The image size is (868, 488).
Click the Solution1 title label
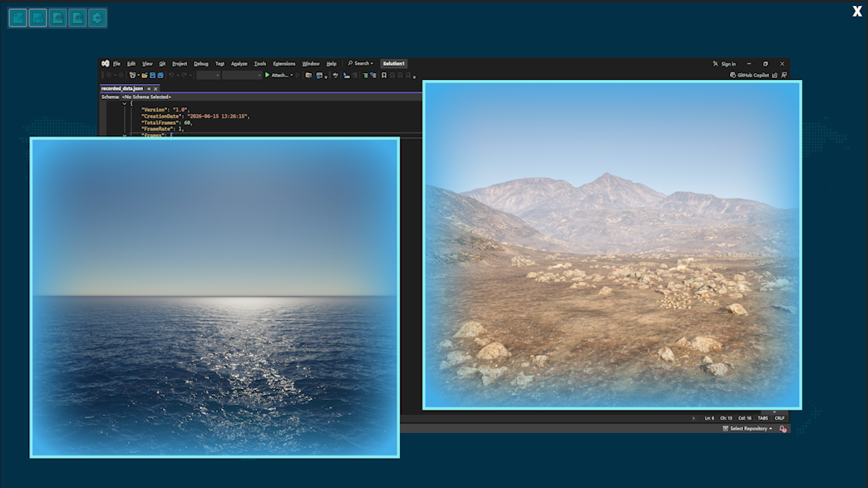[393, 64]
